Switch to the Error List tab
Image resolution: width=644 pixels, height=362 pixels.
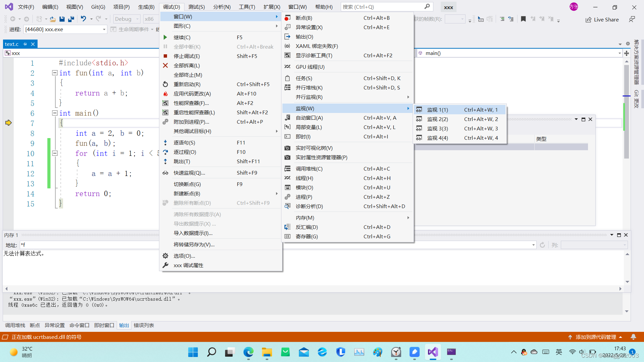pyautogui.click(x=144, y=325)
